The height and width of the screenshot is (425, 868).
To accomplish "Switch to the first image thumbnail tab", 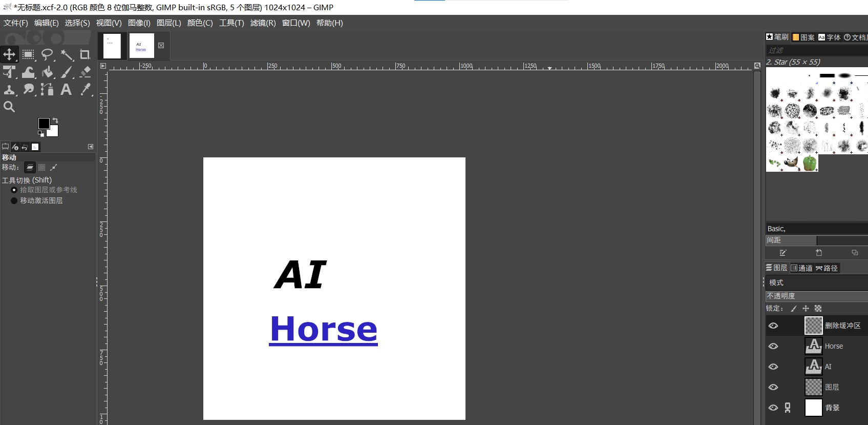I will tap(112, 46).
